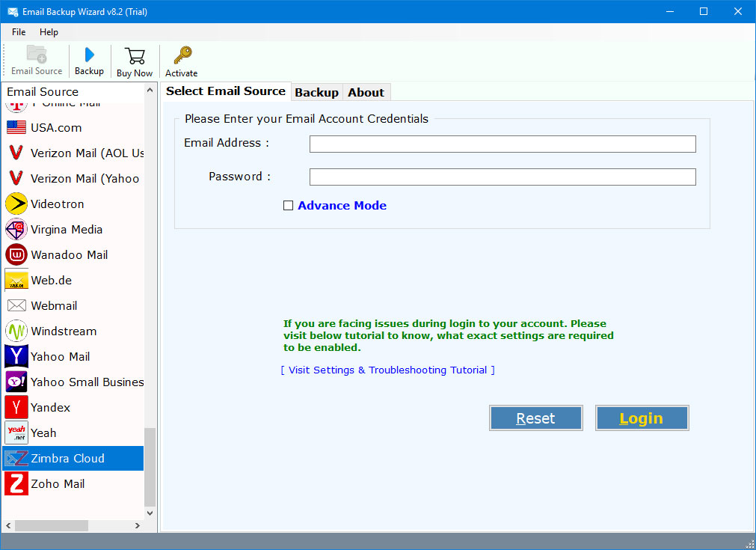Viewport: 756px width, 550px height.
Task: Click the Email Source folder icon in toolbar
Action: [x=37, y=54]
